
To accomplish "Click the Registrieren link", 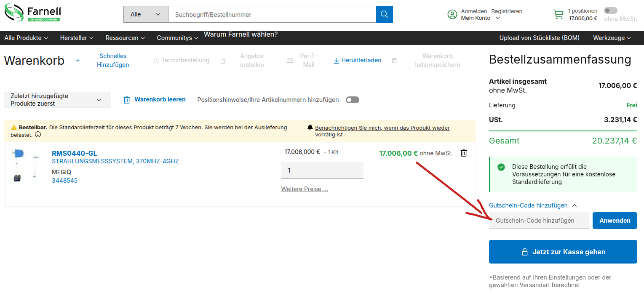I will [507, 11].
